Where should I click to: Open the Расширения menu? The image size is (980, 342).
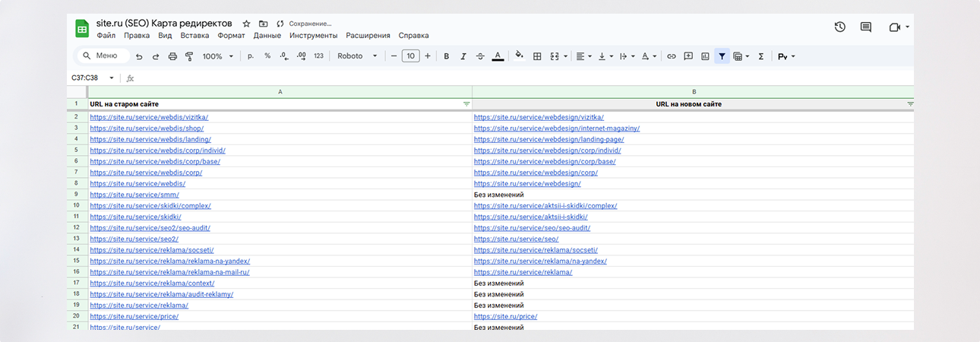click(368, 36)
